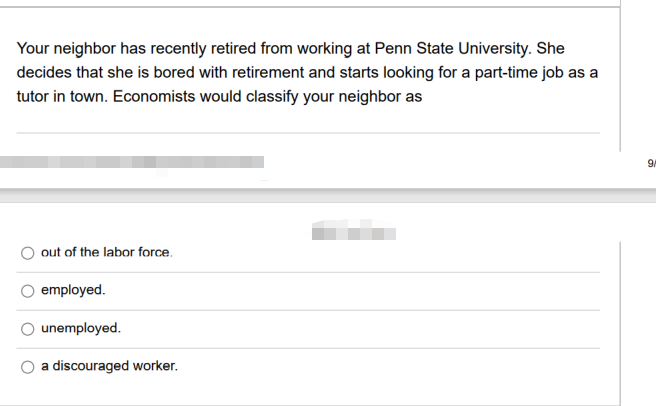656x406 pixels.
Task: Click the 'out of the labor force.' answer text
Action: (107, 252)
